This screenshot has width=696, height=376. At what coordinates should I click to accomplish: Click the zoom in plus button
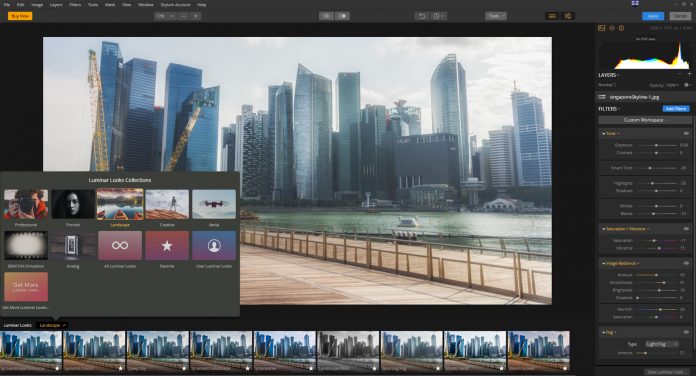click(195, 16)
